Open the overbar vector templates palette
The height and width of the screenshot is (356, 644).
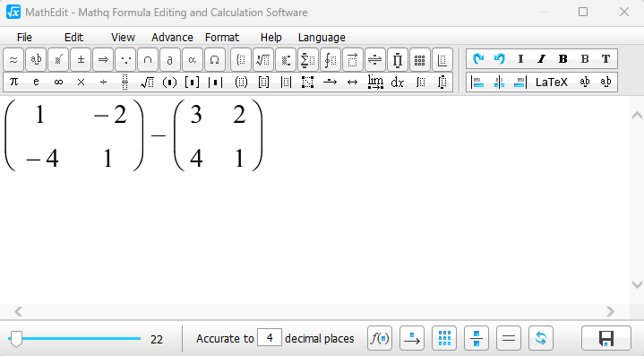[x=352, y=60]
